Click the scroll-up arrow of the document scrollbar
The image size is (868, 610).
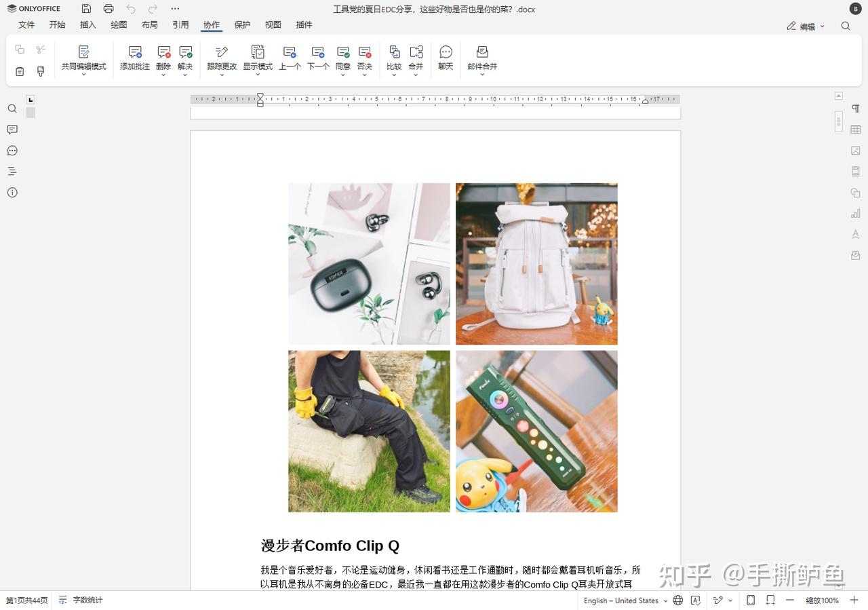[x=839, y=96]
